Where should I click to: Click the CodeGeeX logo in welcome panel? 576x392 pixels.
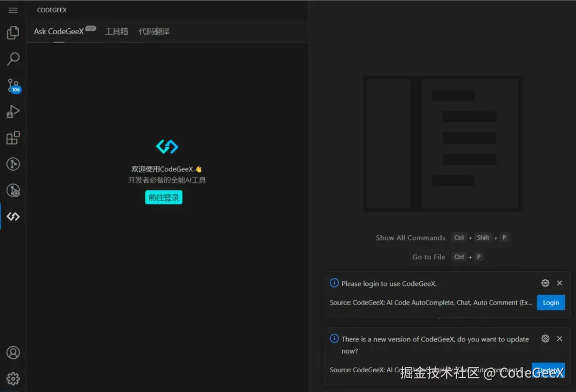click(167, 147)
